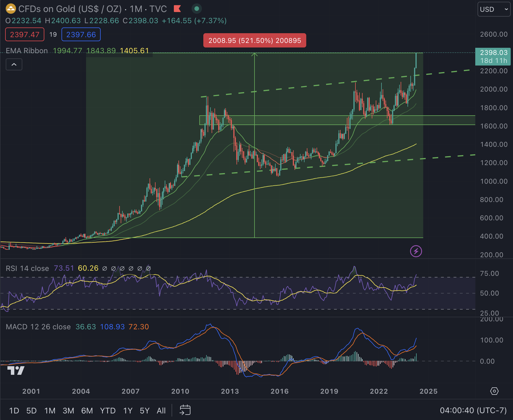Select the YTD time range
The height and width of the screenshot is (420, 513).
tap(108, 411)
